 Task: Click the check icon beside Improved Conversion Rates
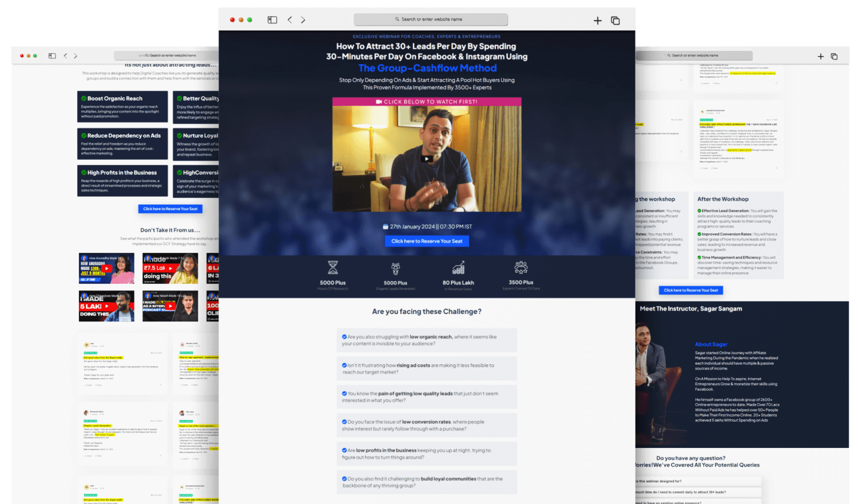point(699,234)
